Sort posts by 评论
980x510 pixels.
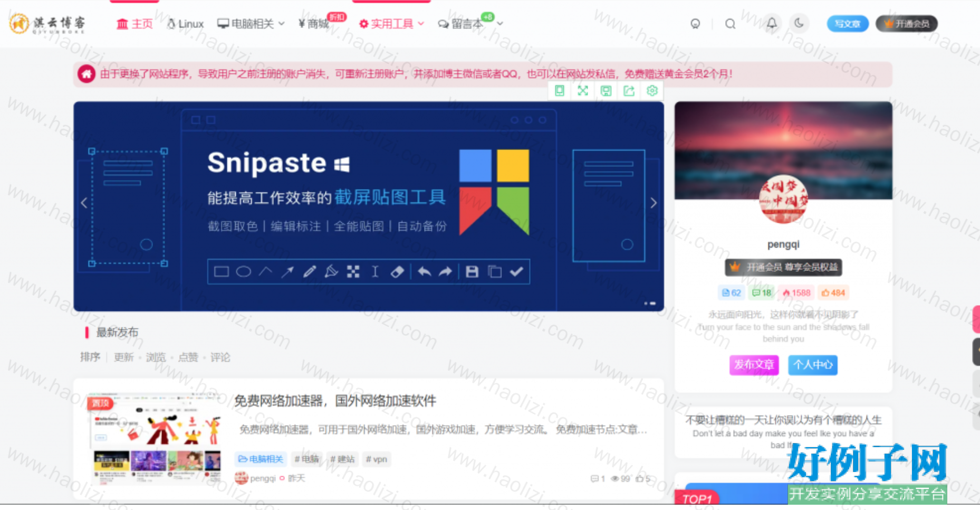tap(220, 357)
